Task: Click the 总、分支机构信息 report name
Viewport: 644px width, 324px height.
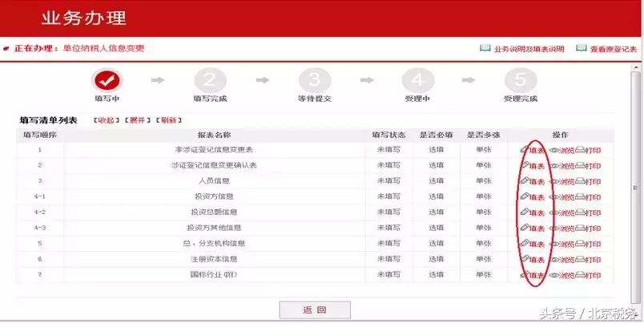Action: [214, 244]
